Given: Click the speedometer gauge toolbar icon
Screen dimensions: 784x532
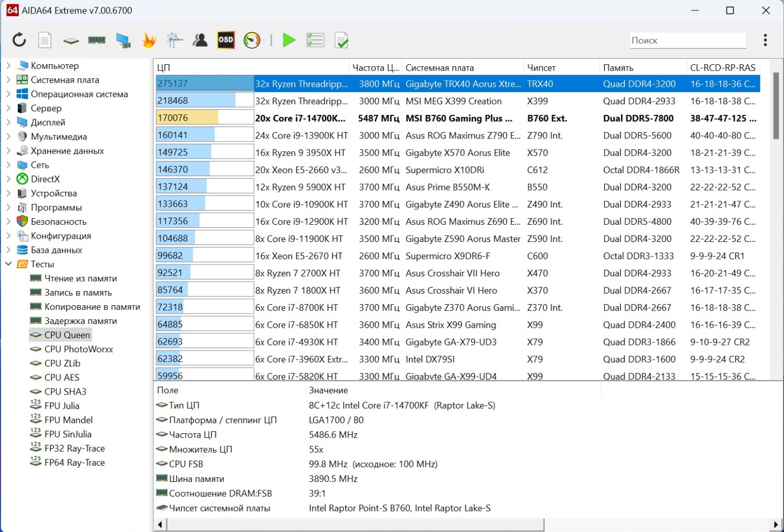Looking at the screenshot, I should click(x=252, y=40).
